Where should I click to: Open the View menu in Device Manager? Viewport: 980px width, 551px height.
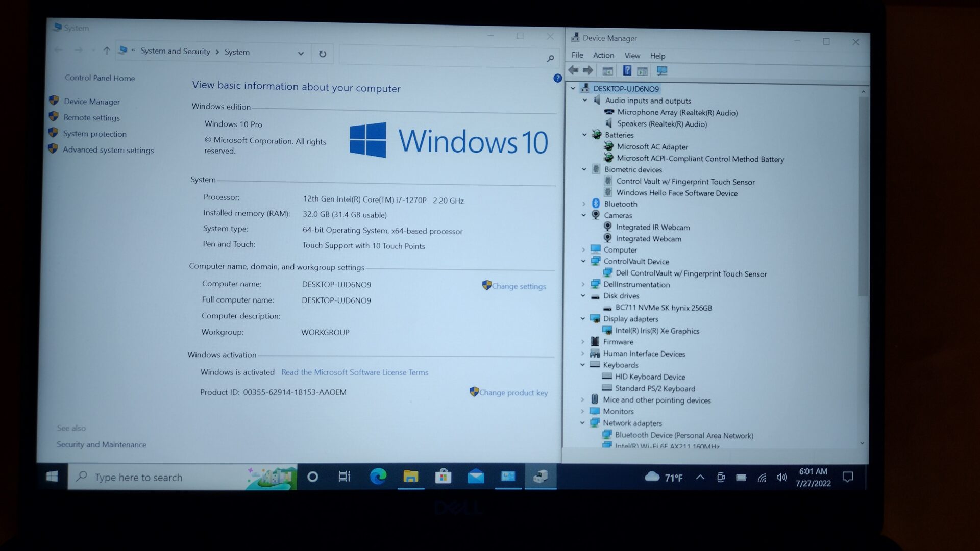point(632,56)
